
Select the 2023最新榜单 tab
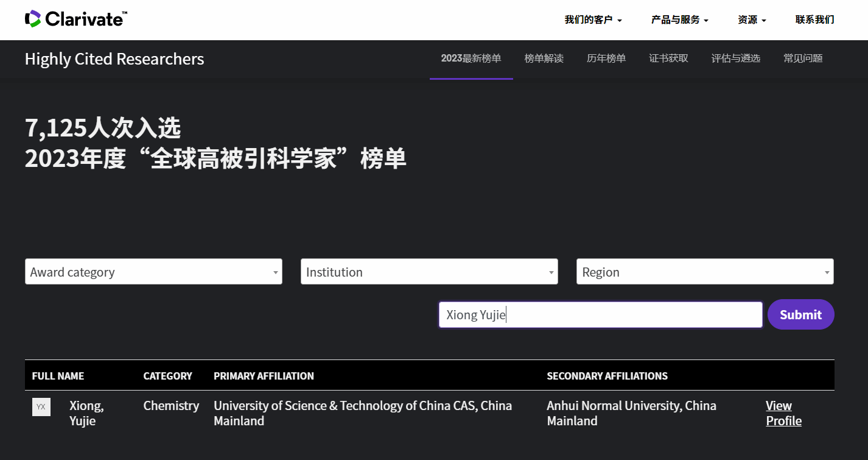tap(471, 59)
